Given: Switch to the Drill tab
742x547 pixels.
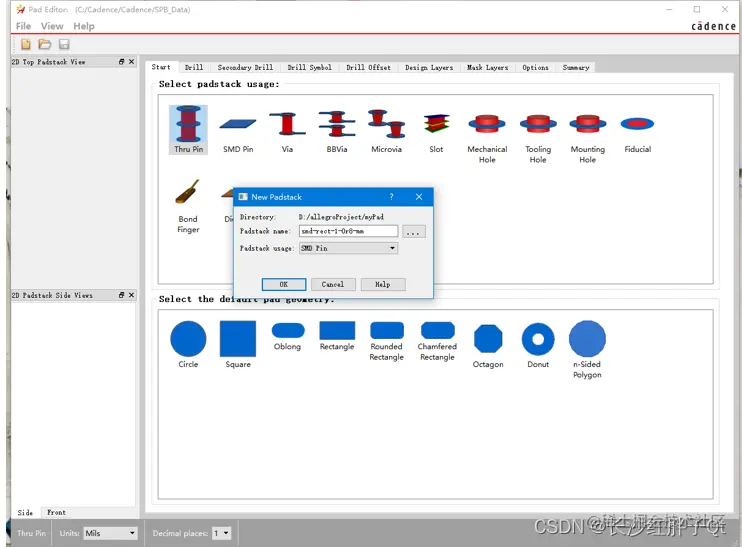Looking at the screenshot, I should click(x=194, y=67).
